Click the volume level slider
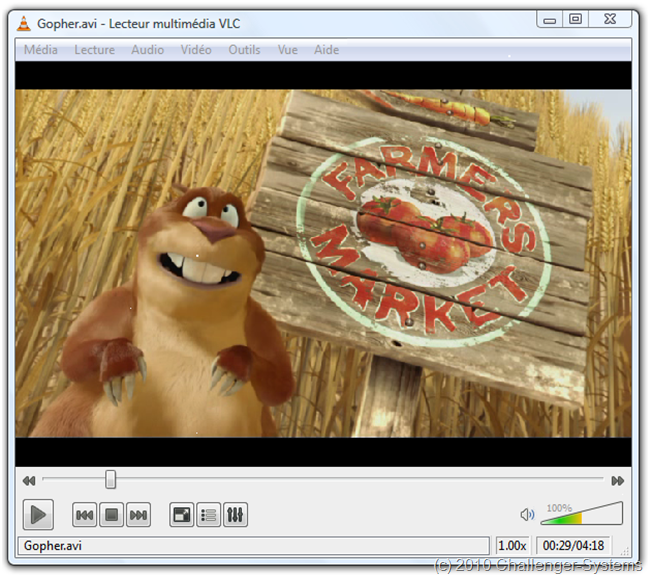Screen dimensions: 652x576 click(x=581, y=514)
